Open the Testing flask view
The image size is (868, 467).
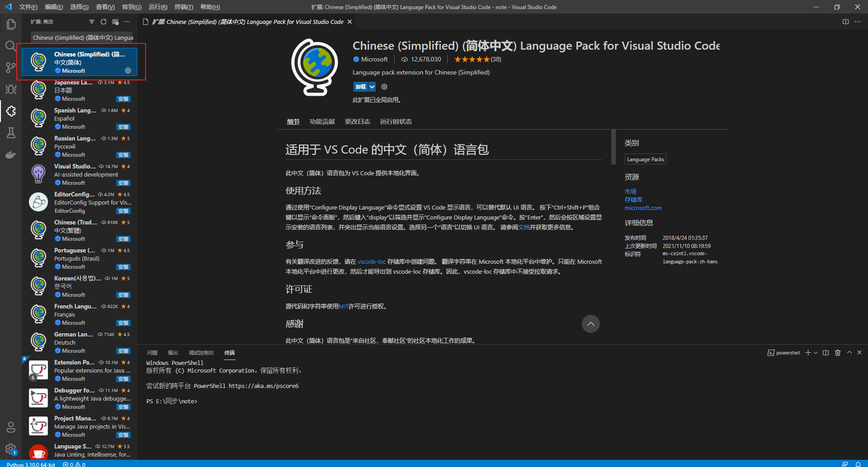tap(11, 132)
